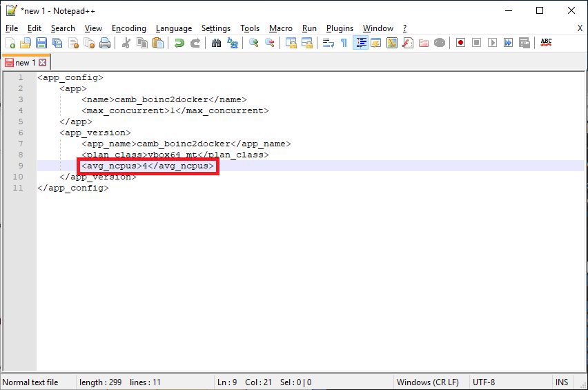Click the Undo green arrow icon
588x390 pixels.
[179, 43]
